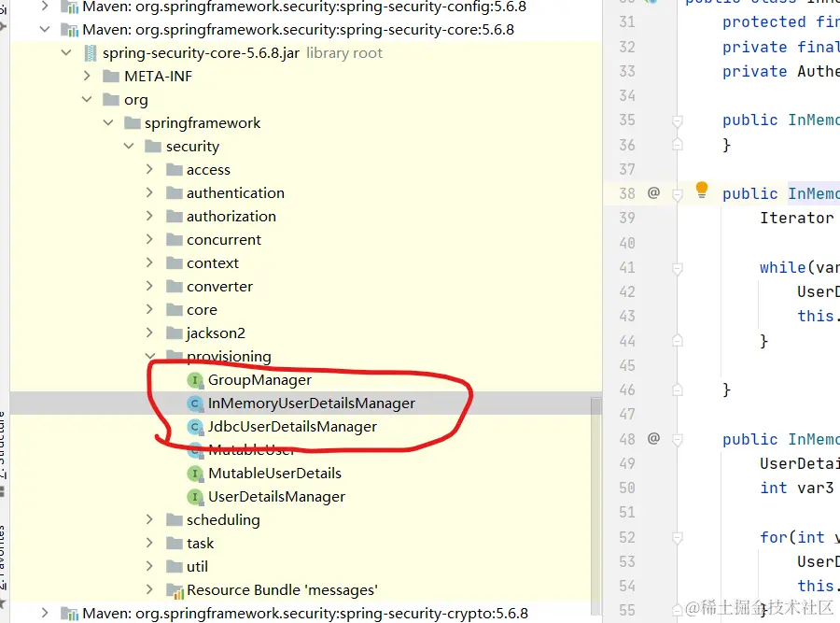Click the yellow intention light bulb on line 38
This screenshot has width=840, height=623.
pos(702,190)
